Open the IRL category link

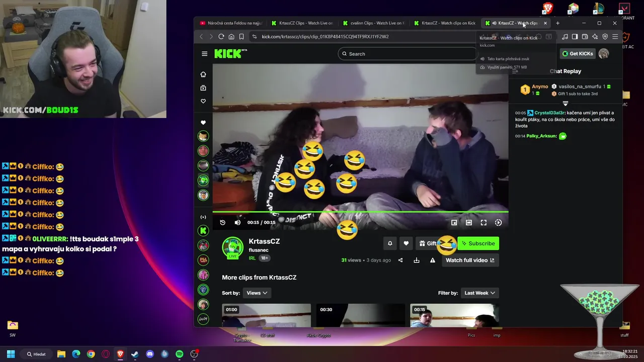click(x=252, y=258)
